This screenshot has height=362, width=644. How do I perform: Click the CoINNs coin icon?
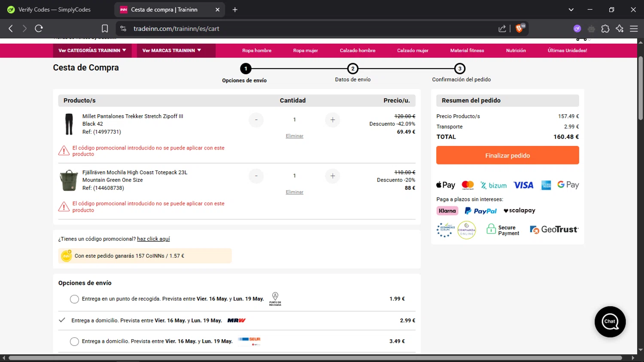67,256
